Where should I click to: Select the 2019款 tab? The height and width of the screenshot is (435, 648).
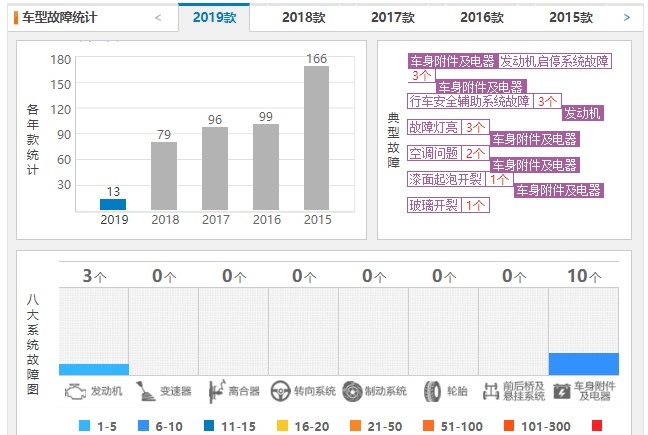point(214,17)
